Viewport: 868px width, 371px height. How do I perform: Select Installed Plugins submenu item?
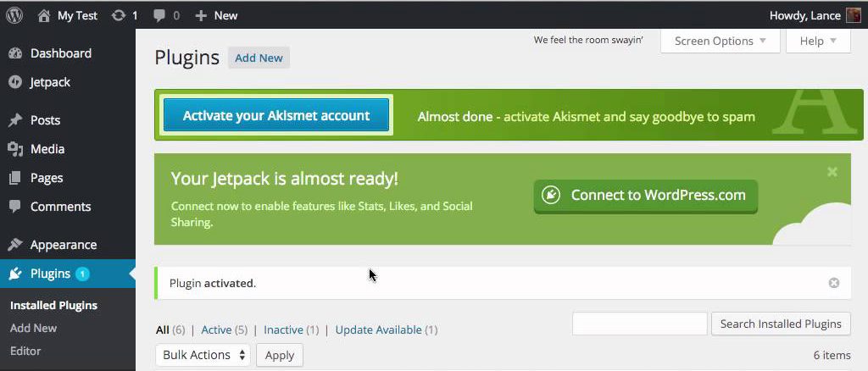(53, 305)
